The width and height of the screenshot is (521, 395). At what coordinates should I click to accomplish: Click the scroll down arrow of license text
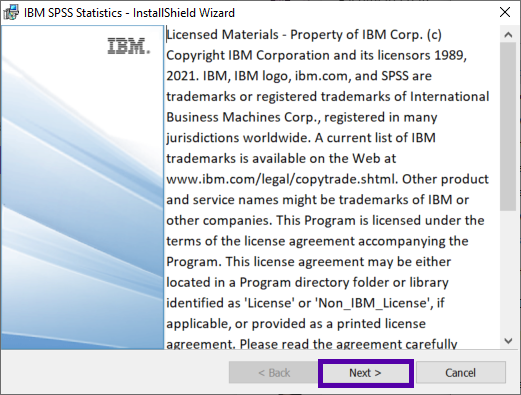click(508, 341)
